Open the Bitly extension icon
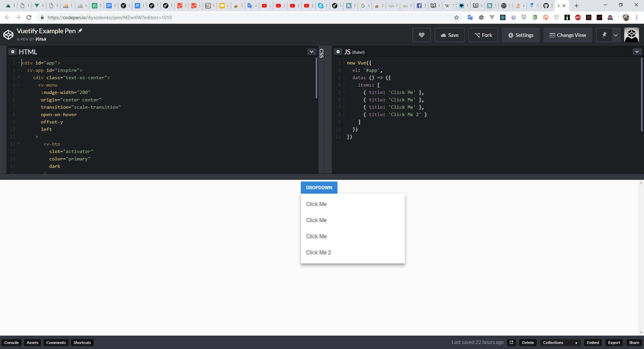This screenshot has height=349, width=644. 546,17
